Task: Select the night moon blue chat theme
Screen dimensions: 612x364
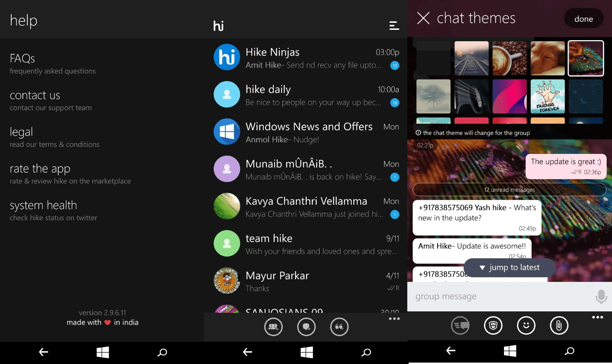Action: pyautogui.click(x=586, y=96)
